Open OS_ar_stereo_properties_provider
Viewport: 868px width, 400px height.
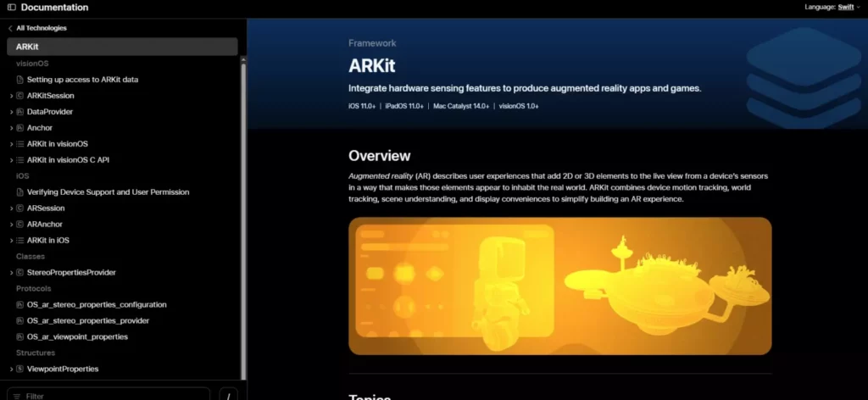[x=88, y=320]
